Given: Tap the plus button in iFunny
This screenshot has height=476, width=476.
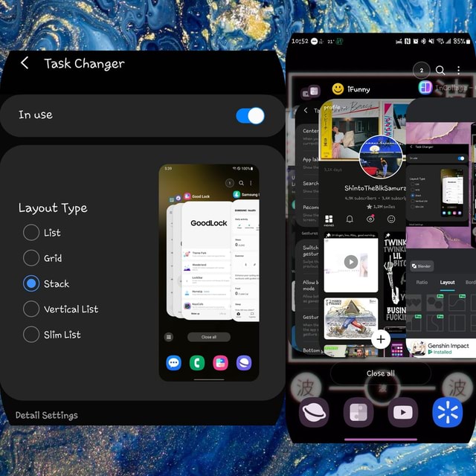Looking at the screenshot, I should (x=381, y=339).
